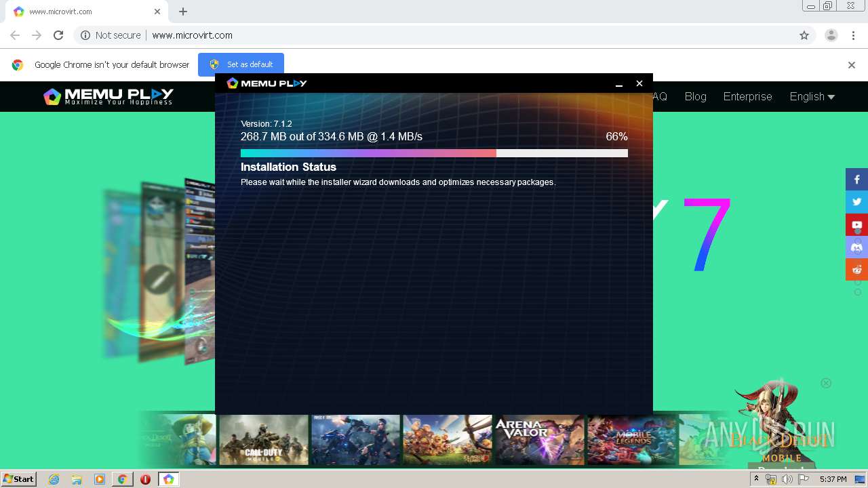This screenshot has width=868, height=488.
Task: Close the Black Desert Mobile ad
Action: coord(826,383)
